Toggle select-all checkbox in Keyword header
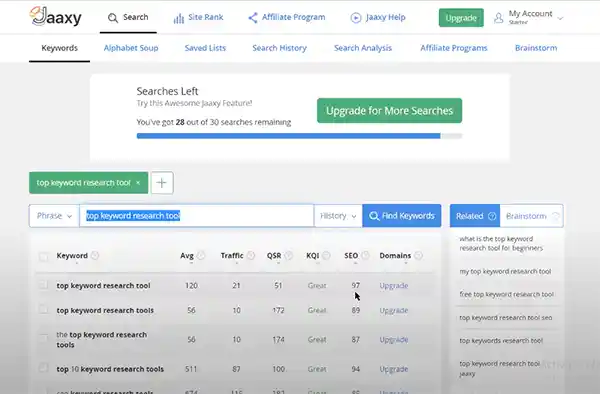Image resolution: width=600 pixels, height=394 pixels. [x=44, y=256]
